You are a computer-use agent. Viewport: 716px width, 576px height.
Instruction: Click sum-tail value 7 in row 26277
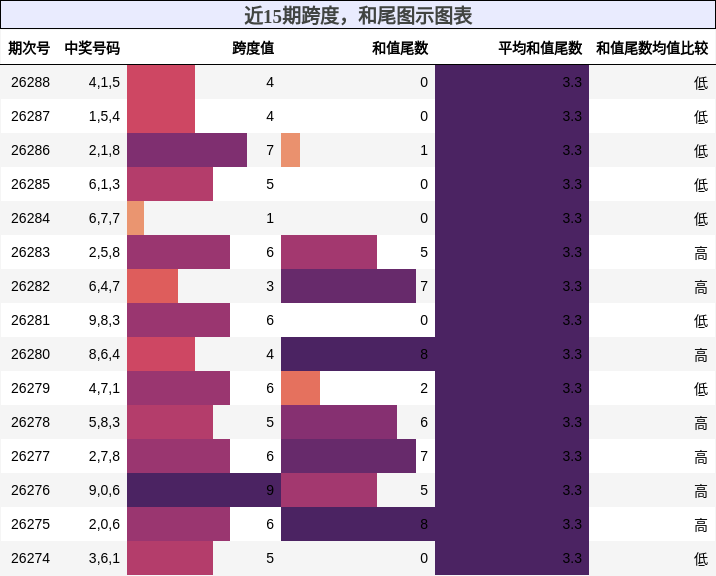point(424,456)
